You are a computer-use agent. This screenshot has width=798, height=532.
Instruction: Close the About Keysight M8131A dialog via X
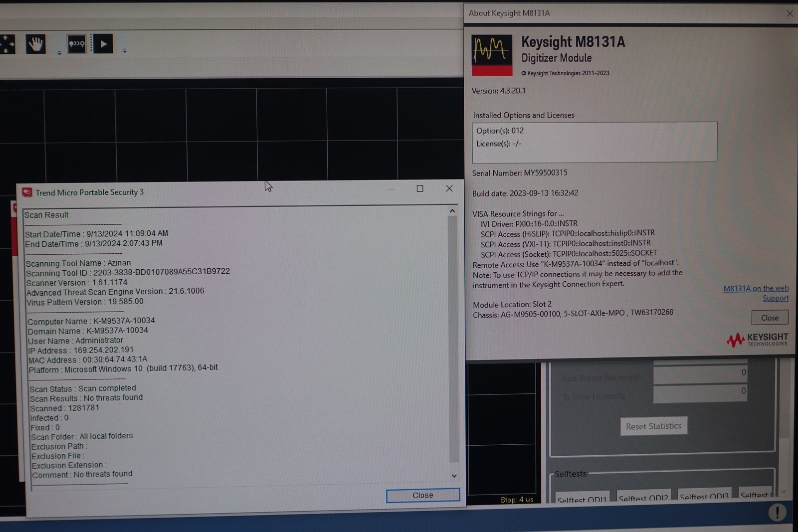coord(790,13)
